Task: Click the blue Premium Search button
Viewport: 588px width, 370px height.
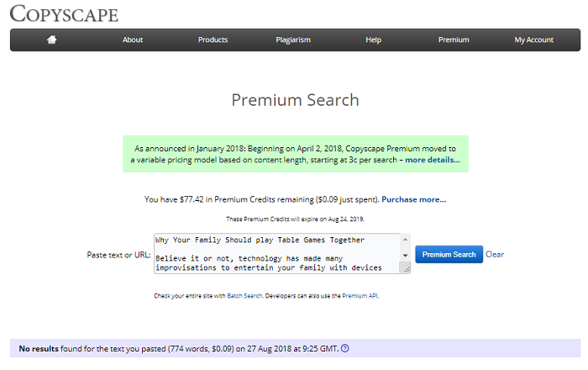Action: coord(449,255)
